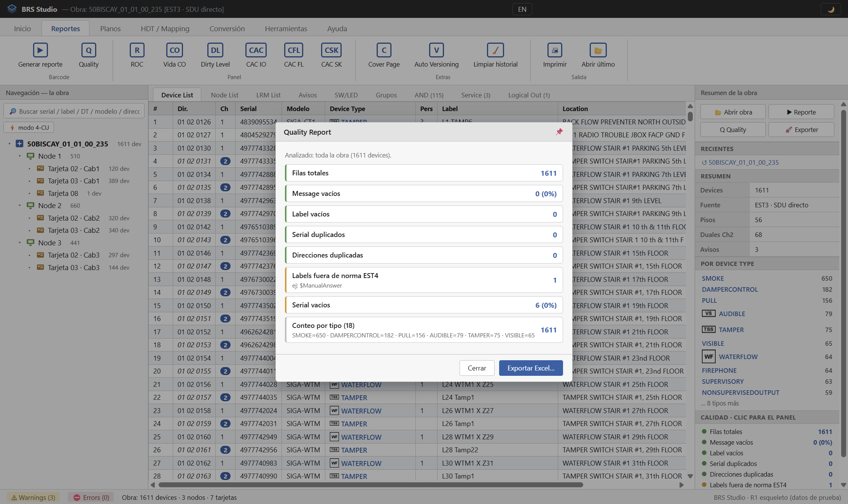The image size is (848, 504).
Task: Click the Reporte button in summary panel
Action: (x=801, y=112)
